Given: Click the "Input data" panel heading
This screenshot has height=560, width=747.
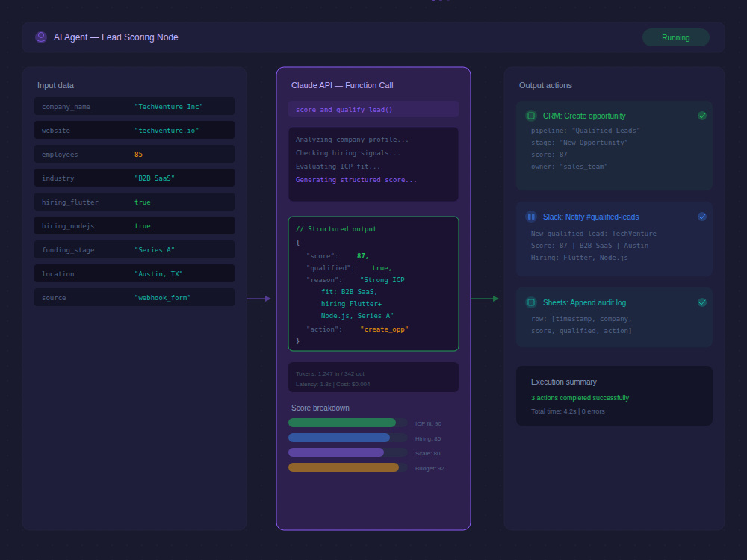Looking at the screenshot, I should tap(56, 85).
